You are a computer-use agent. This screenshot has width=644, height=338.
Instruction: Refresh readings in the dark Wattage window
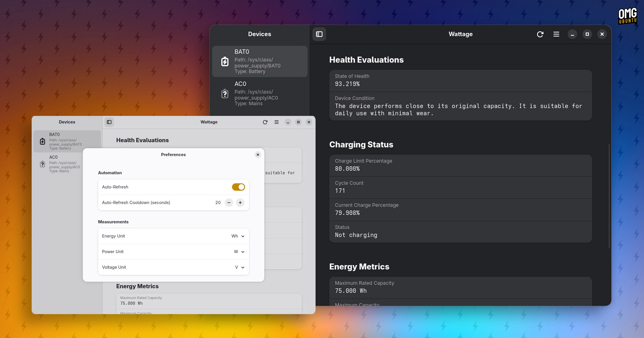pyautogui.click(x=540, y=34)
